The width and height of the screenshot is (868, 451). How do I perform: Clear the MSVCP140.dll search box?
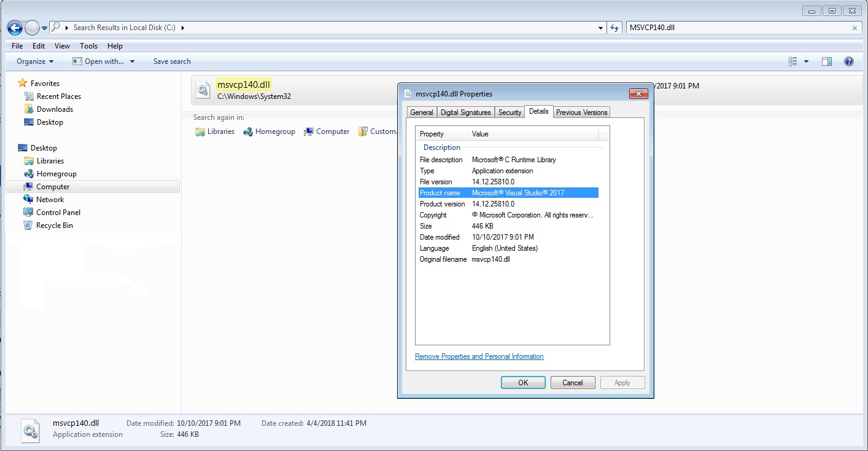point(855,28)
